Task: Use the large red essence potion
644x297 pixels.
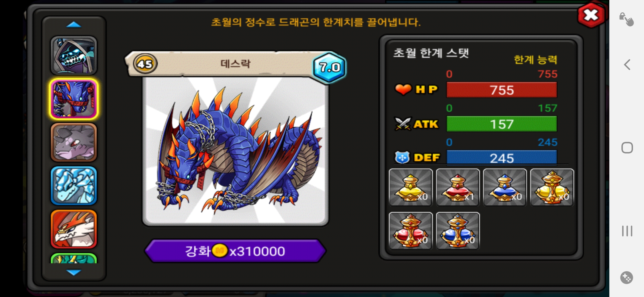Action: pos(411,231)
